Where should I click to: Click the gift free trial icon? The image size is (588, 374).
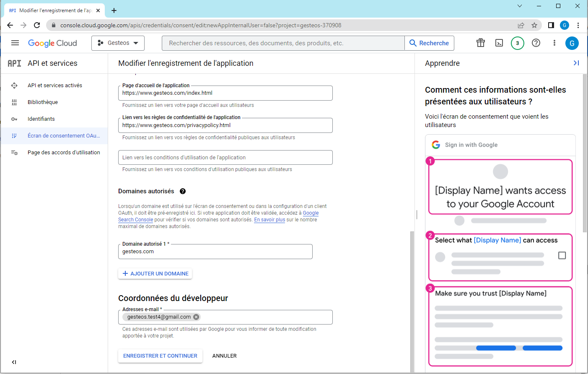pos(480,43)
